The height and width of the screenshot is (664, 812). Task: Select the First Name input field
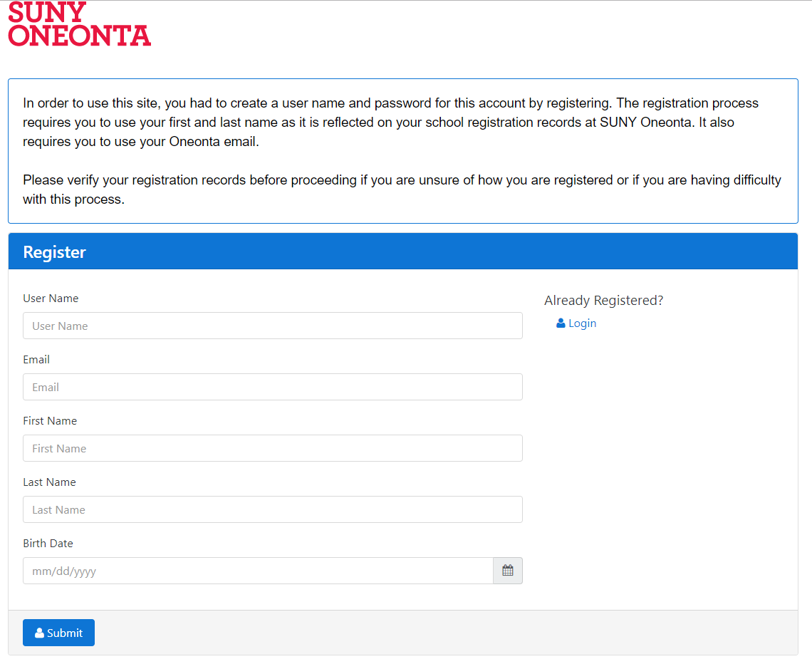tap(272, 448)
